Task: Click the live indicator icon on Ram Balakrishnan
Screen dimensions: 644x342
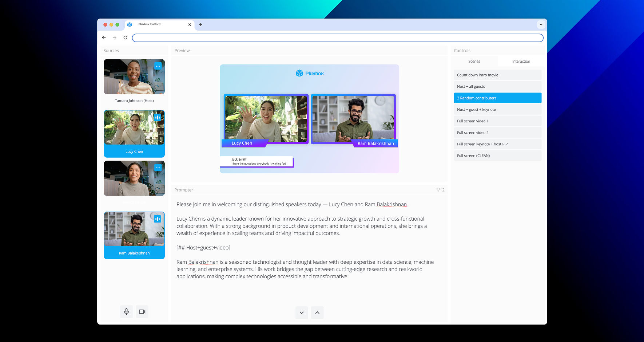Action: coord(158,219)
